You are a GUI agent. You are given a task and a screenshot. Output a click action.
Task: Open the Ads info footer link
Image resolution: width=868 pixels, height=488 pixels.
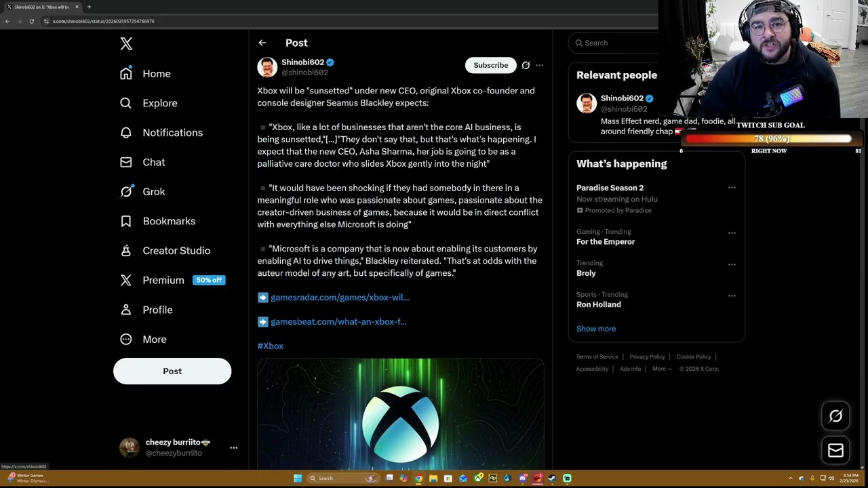(630, 369)
